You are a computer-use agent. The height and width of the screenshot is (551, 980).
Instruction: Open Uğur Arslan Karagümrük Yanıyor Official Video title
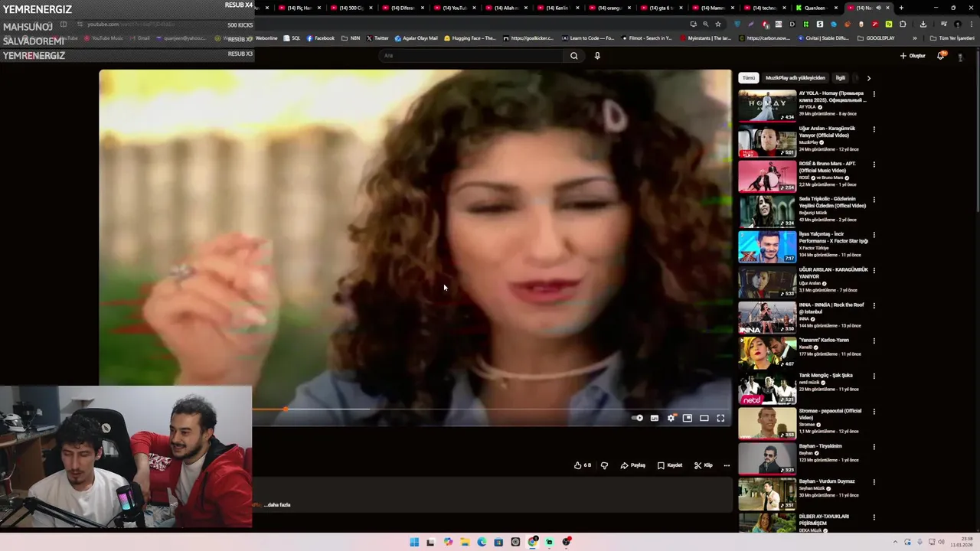pyautogui.click(x=827, y=132)
